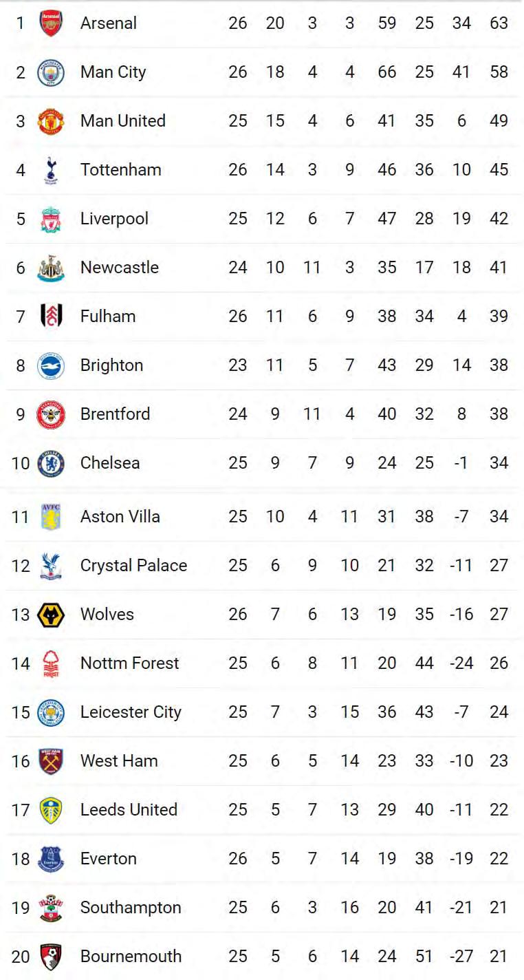Click the West Ham crest
The height and width of the screenshot is (980, 524).
click(51, 761)
